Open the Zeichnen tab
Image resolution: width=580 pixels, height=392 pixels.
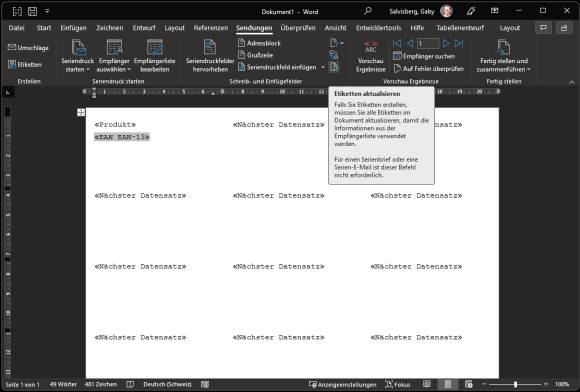pos(109,28)
